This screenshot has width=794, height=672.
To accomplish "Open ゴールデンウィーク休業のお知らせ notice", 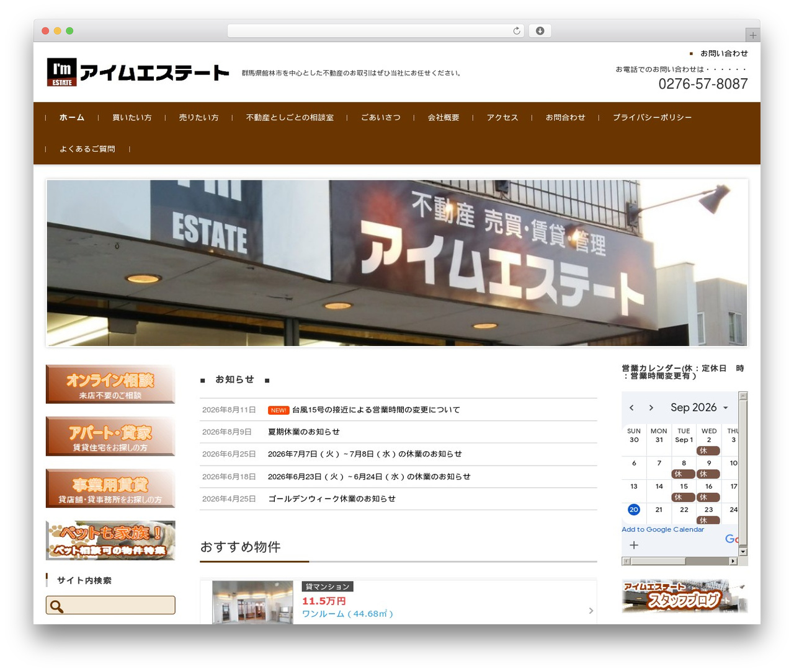I will click(332, 499).
